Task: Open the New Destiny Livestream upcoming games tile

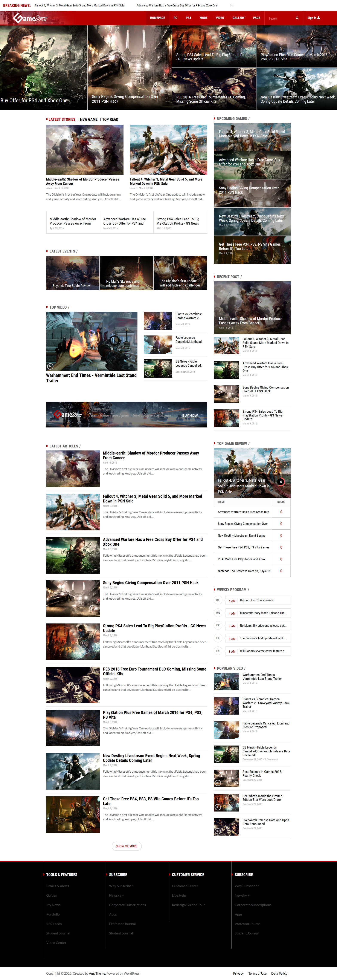Action: 252,222
